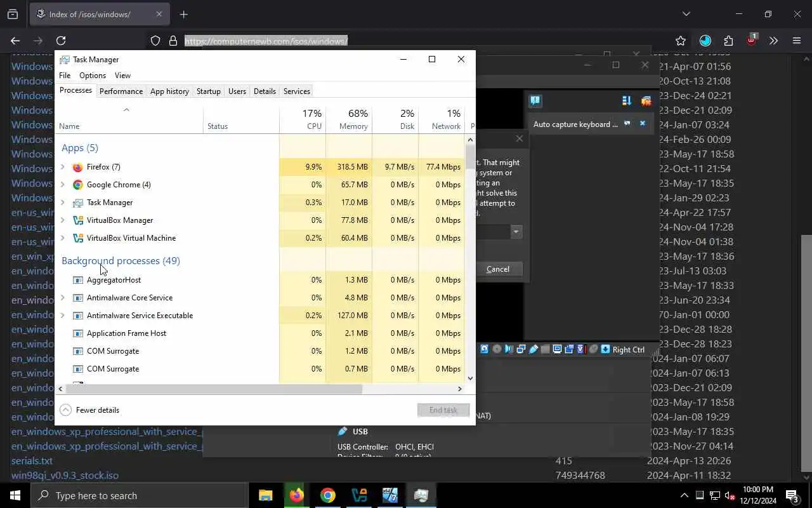
Task: Sort processes by the CPU column
Action: (303, 119)
